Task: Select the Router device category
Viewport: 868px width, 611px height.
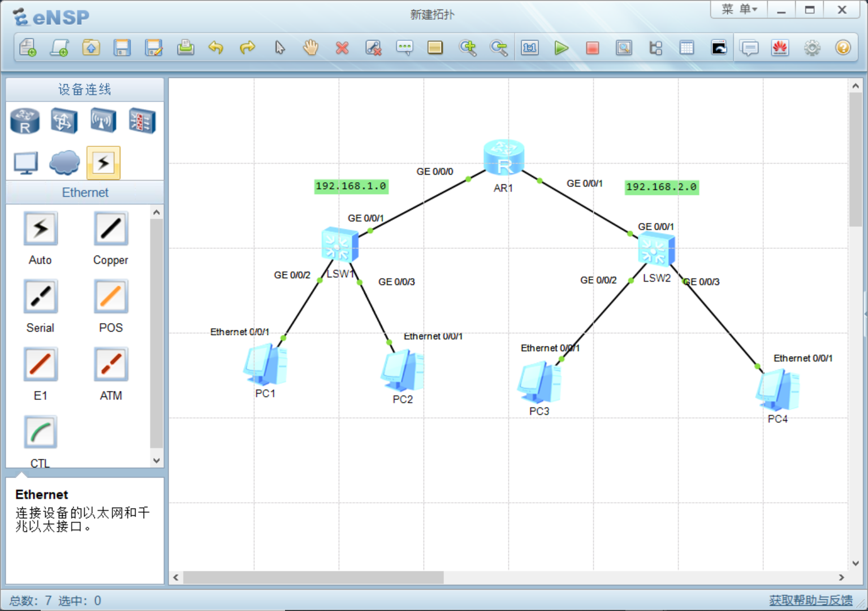Action: click(x=24, y=120)
